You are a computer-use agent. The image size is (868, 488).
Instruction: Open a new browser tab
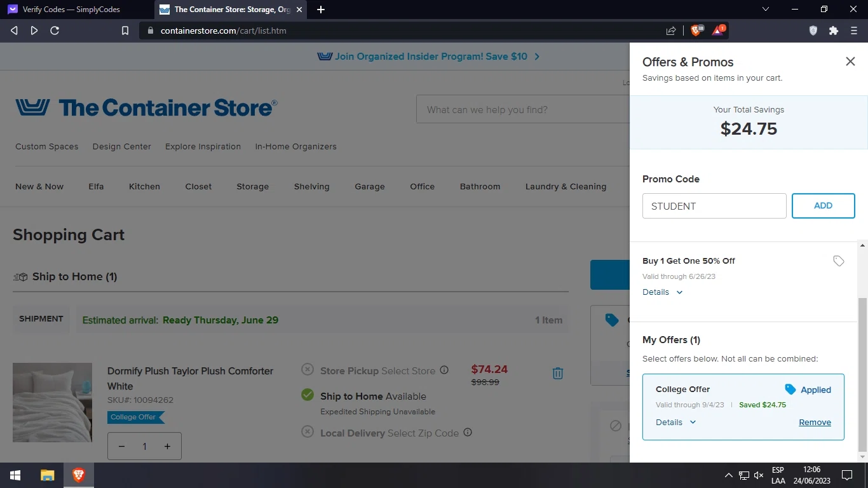click(321, 10)
